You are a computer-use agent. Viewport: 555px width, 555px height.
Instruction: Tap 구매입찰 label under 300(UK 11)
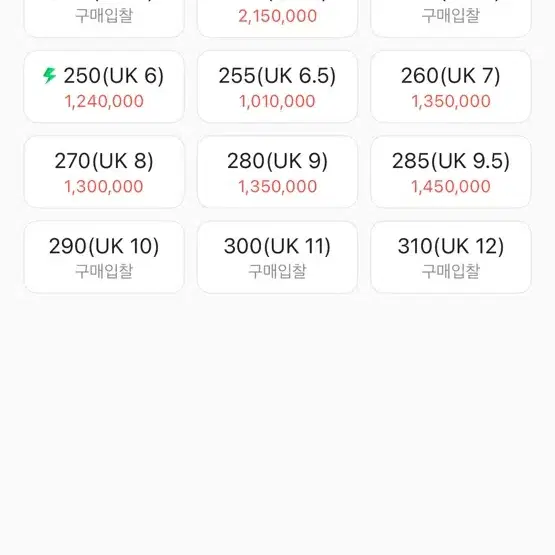[277, 271]
